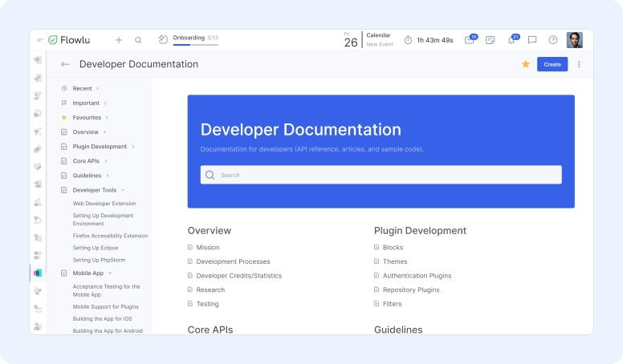Click the page icon beside Plugin Development

[64, 147]
